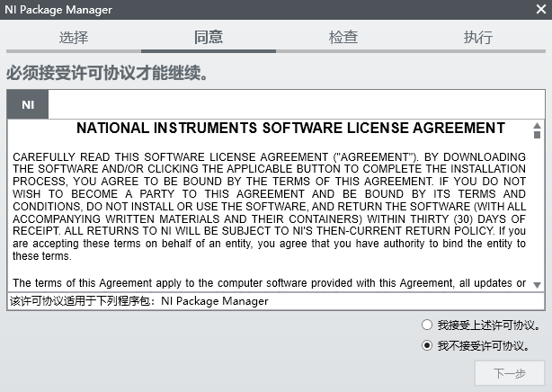Click the 该许可协议适用于下列程序包 line
552x392 pixels.
(139, 301)
